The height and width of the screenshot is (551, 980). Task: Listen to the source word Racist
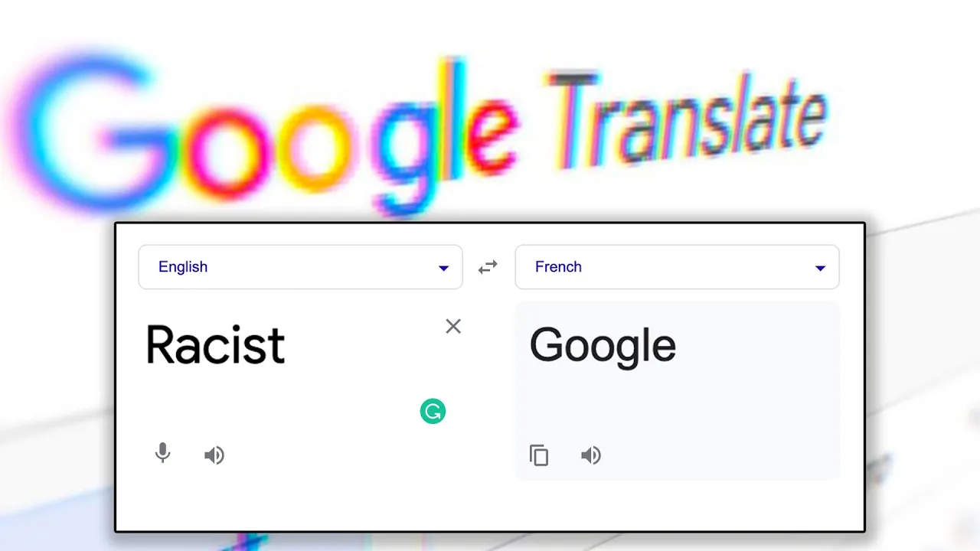pyautogui.click(x=214, y=456)
